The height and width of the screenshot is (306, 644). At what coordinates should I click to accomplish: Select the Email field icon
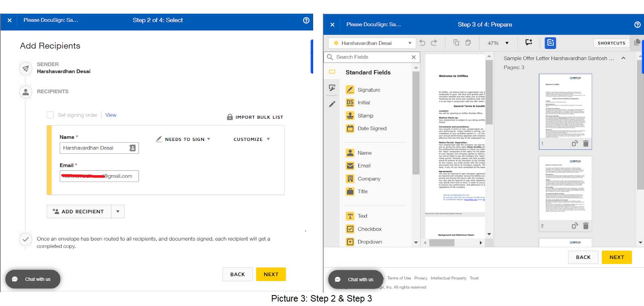click(350, 166)
